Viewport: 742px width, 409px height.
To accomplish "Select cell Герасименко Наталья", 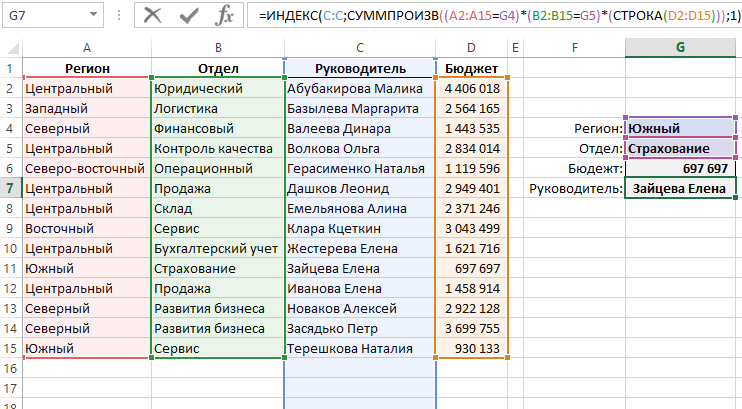I will [x=360, y=169].
